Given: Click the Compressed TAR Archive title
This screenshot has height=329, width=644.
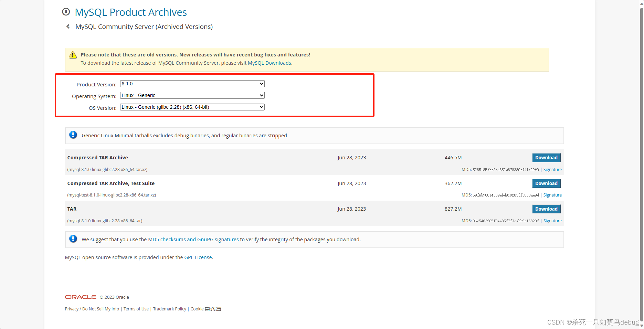Looking at the screenshot, I should (98, 158).
